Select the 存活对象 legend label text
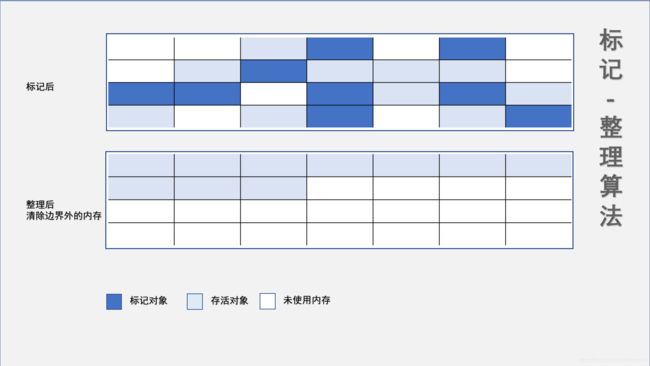This screenshot has width=650, height=366. coord(229,301)
